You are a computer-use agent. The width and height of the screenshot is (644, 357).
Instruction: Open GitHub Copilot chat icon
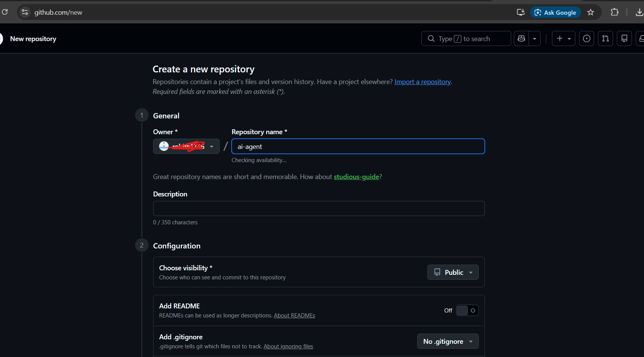521,38
